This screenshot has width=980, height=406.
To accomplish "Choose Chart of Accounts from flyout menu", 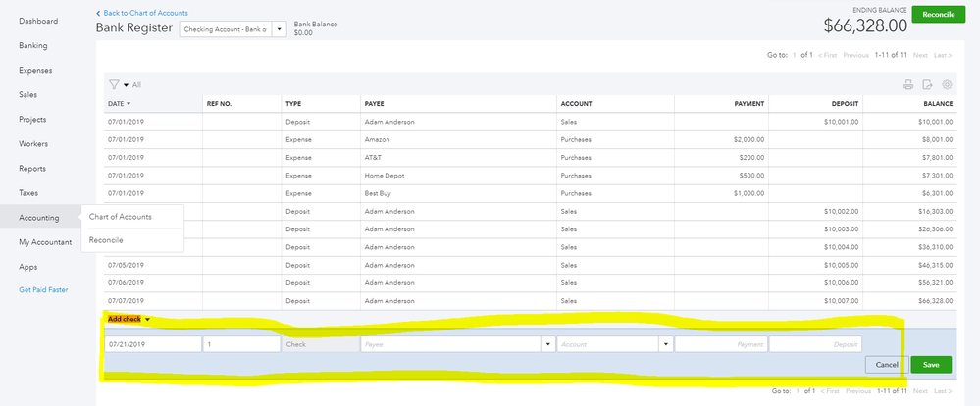I will (120, 217).
